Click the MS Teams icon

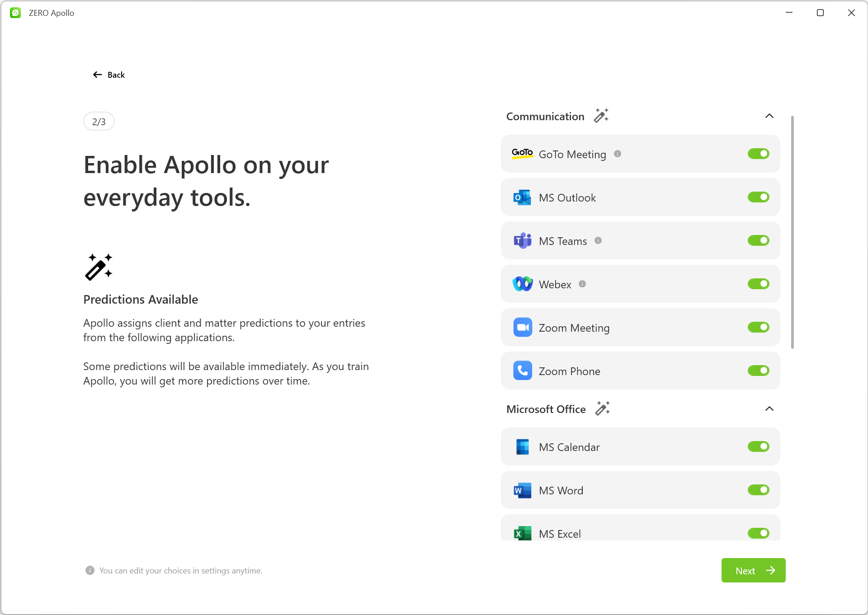522,240
